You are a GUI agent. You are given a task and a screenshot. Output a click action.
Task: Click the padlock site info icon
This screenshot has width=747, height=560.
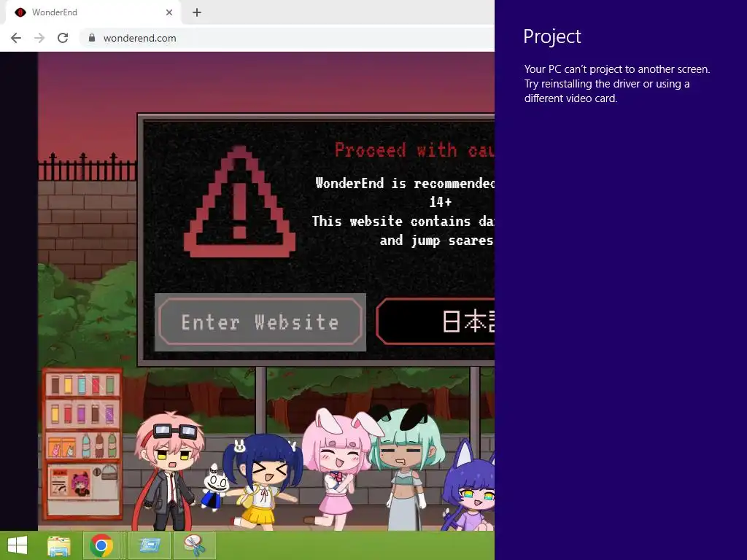click(x=92, y=38)
